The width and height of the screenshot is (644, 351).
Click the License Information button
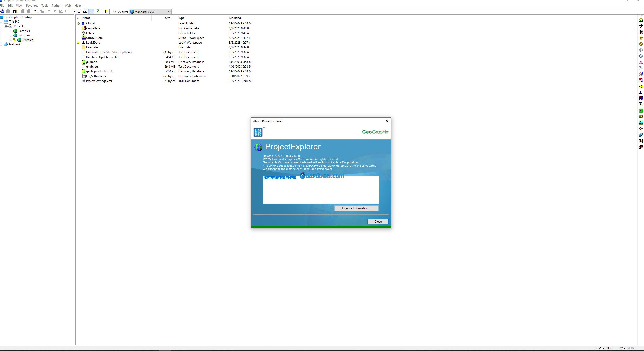pos(356,208)
